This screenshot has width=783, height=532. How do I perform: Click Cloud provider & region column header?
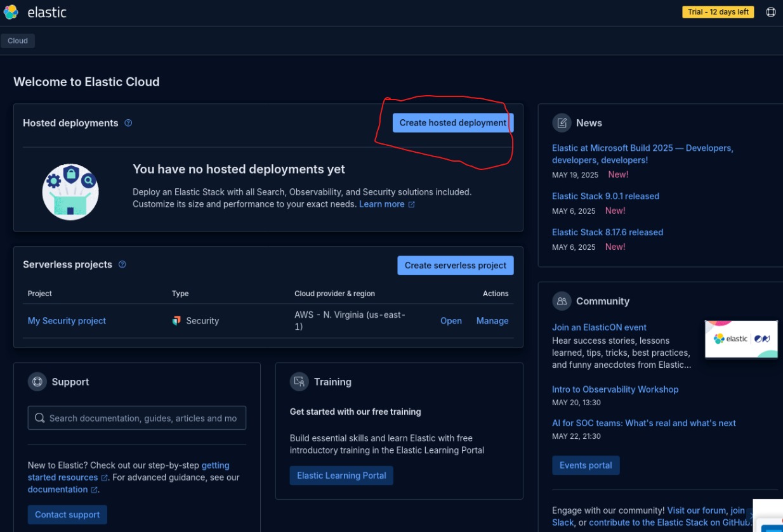pyautogui.click(x=334, y=294)
